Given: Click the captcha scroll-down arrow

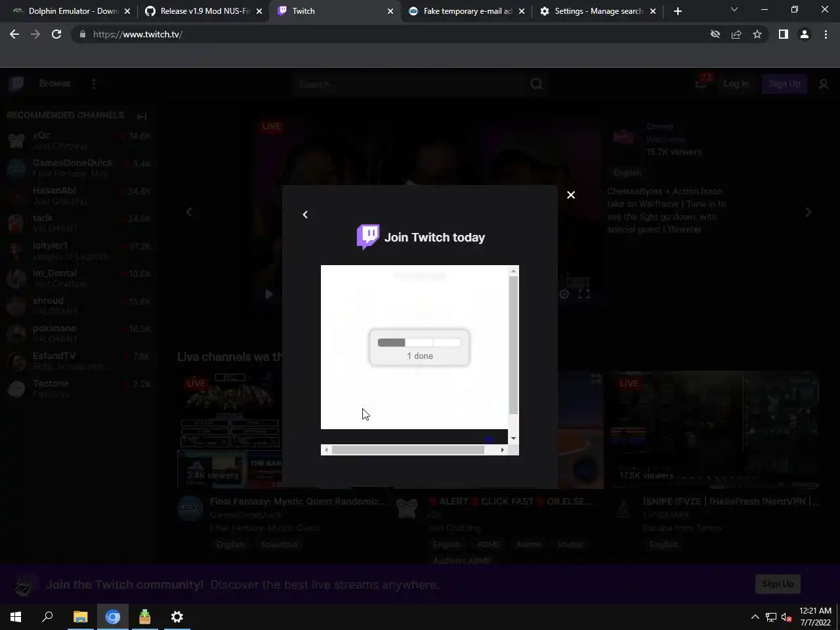Looking at the screenshot, I should click(513, 438).
